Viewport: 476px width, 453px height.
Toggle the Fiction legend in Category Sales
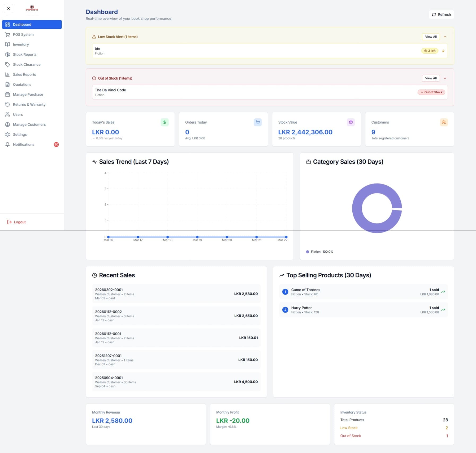[x=319, y=251]
